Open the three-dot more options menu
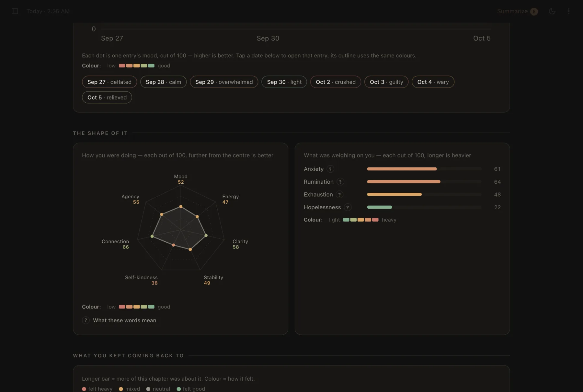The image size is (583, 392). pos(568,11)
